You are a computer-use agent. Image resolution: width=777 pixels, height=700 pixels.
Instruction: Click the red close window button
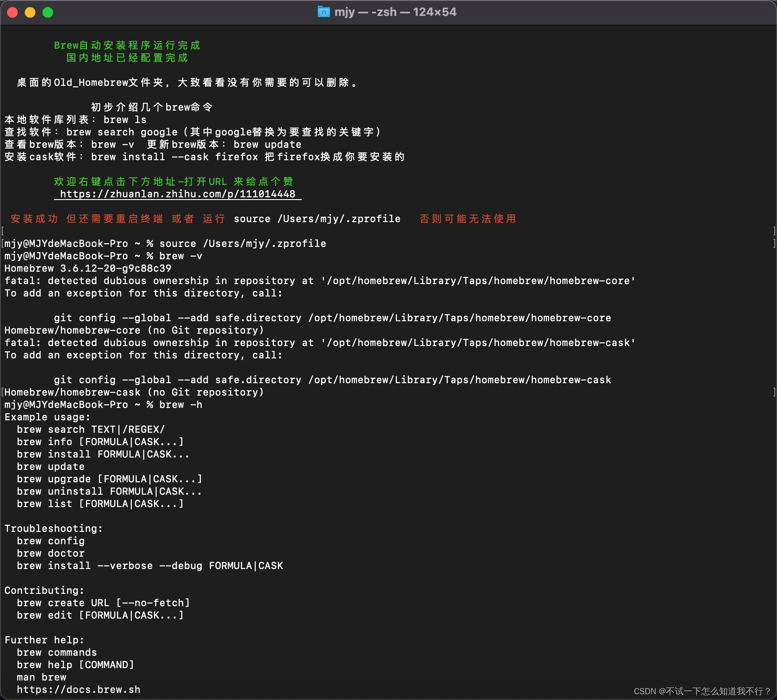coord(12,12)
